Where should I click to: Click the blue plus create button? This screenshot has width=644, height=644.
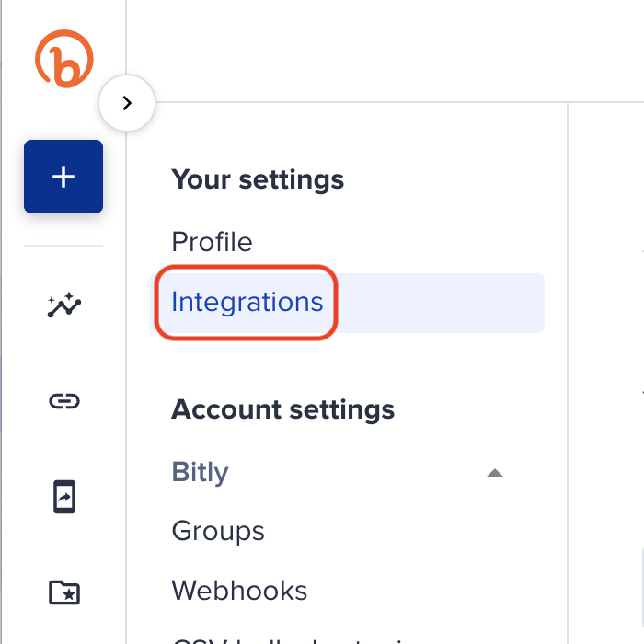tap(63, 177)
